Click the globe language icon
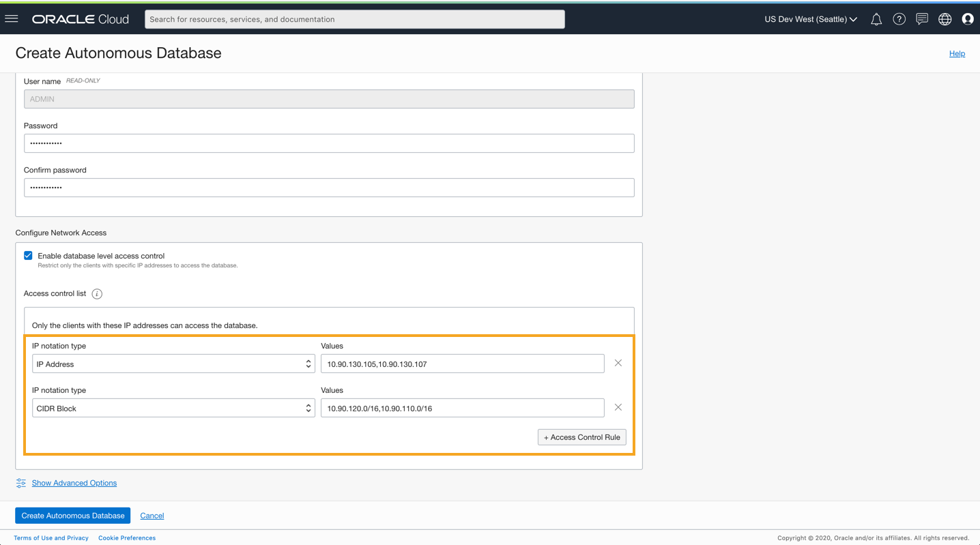The image size is (980, 545). pyautogui.click(x=945, y=19)
